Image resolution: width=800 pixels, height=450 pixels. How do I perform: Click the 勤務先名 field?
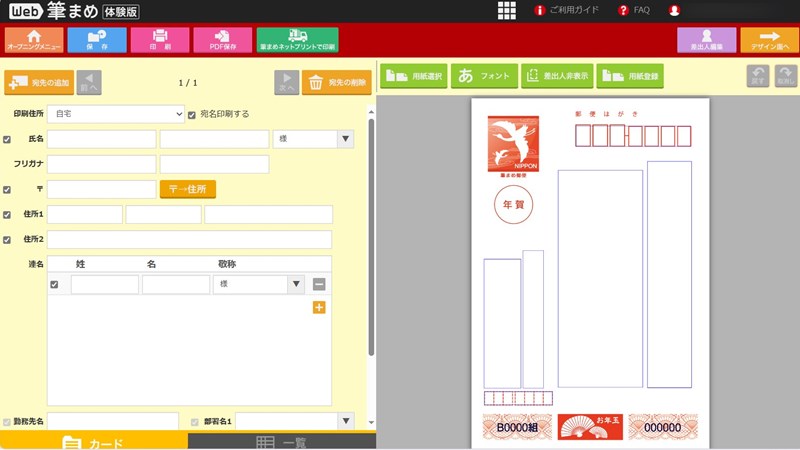tap(113, 421)
